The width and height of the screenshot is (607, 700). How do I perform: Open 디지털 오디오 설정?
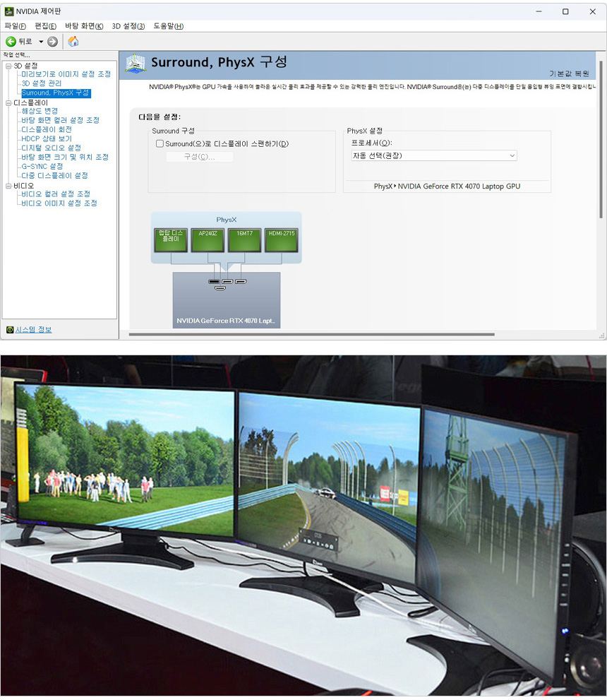[x=52, y=148]
